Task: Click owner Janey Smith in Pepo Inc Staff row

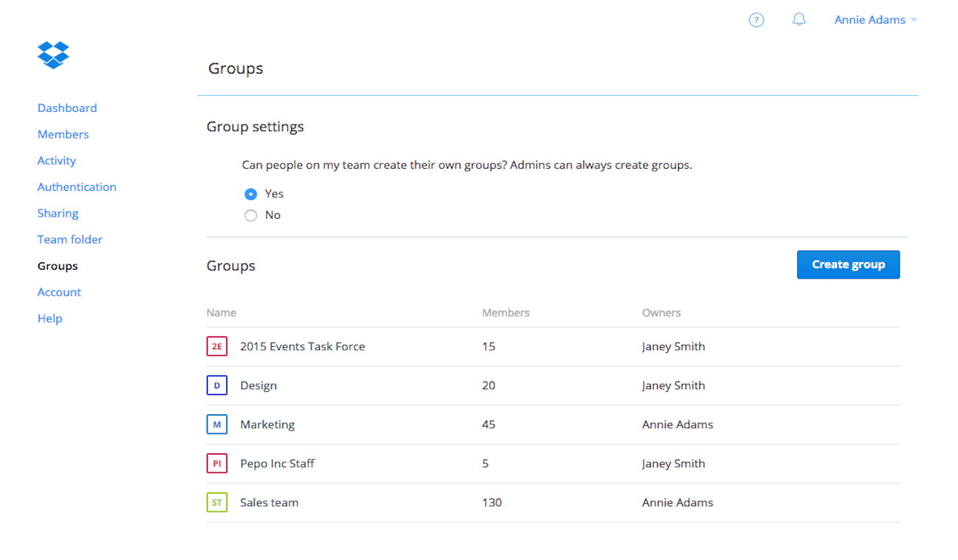Action: tap(674, 463)
